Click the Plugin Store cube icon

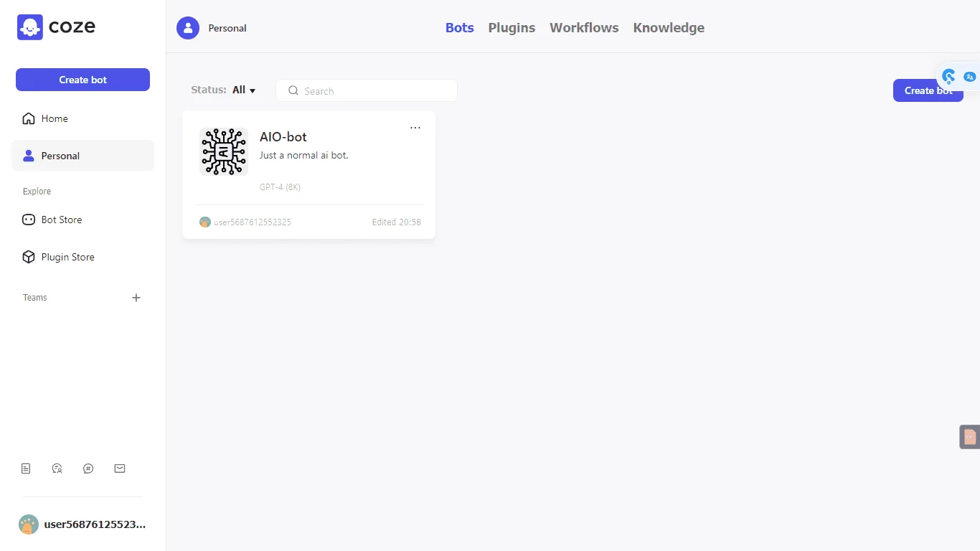29,257
